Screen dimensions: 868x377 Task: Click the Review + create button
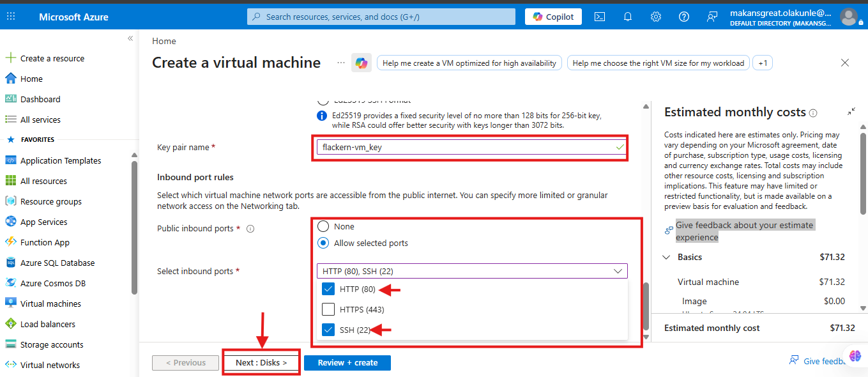click(x=347, y=362)
